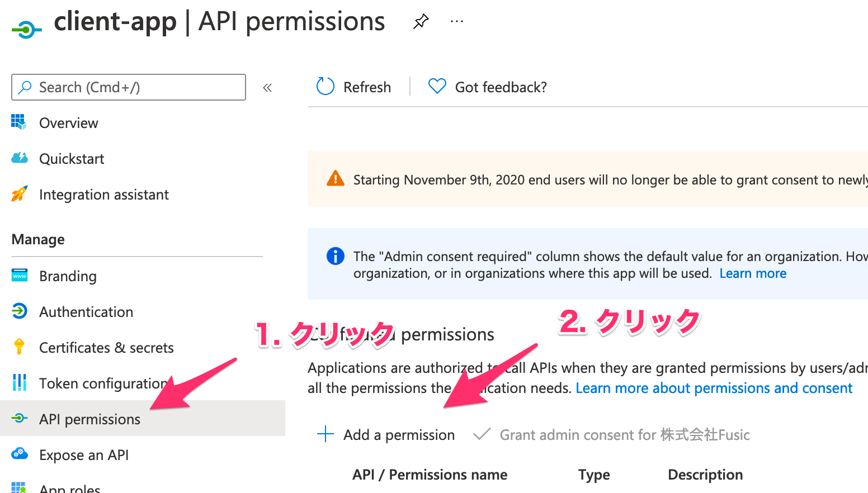Viewport: 868px width, 493px height.
Task: Open the ellipsis more options menu
Action: (x=457, y=22)
